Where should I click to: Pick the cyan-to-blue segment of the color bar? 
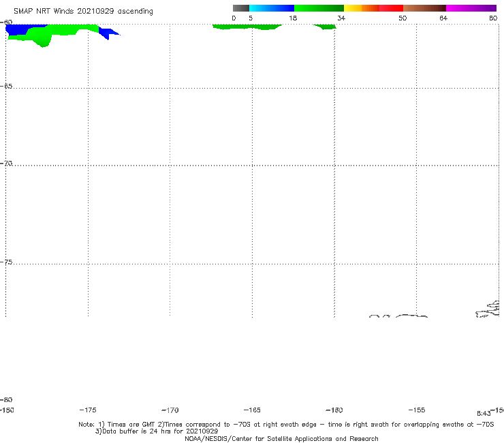(x=272, y=8)
